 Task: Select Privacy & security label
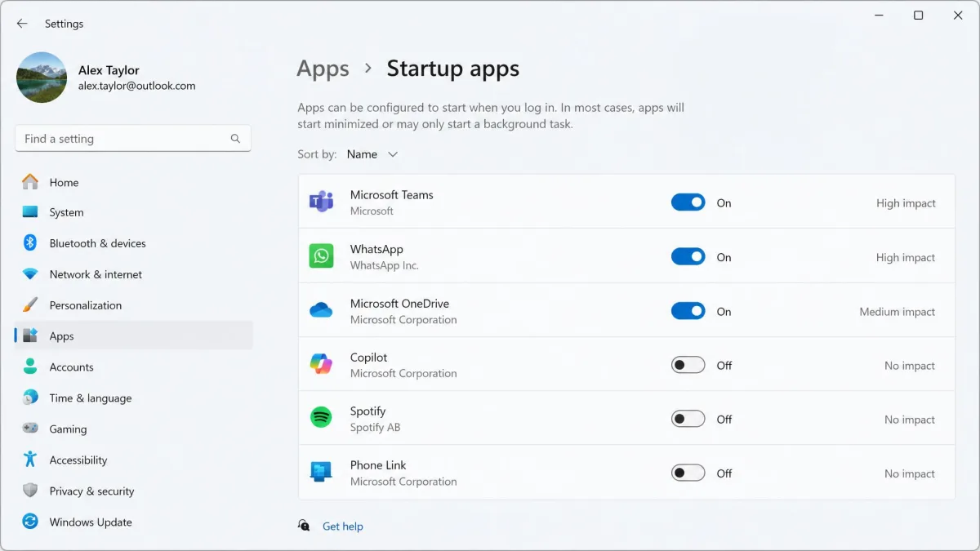point(91,491)
